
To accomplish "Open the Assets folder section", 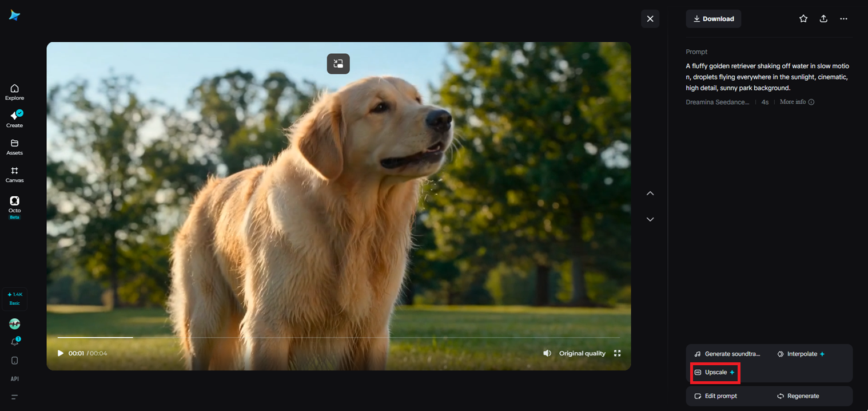I will (x=15, y=147).
